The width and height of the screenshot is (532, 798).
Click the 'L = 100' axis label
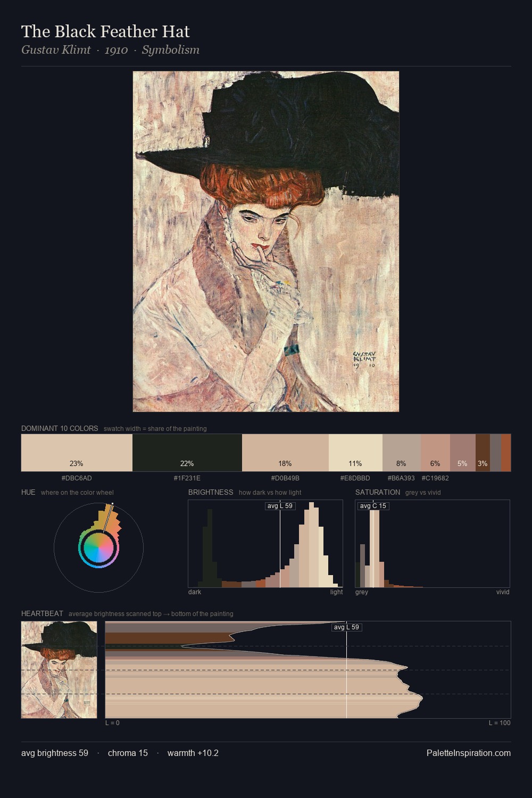[500, 723]
